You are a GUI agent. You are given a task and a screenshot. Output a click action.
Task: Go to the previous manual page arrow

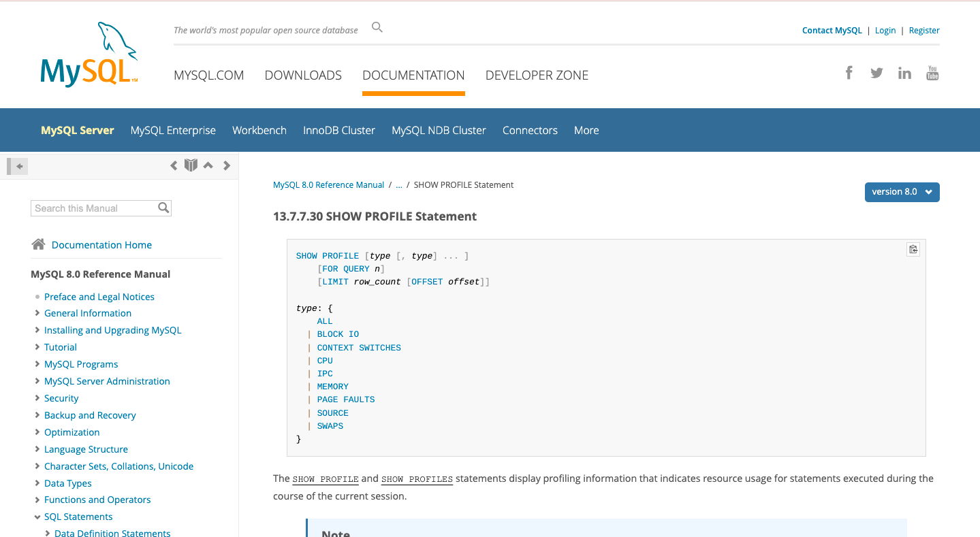pos(174,165)
